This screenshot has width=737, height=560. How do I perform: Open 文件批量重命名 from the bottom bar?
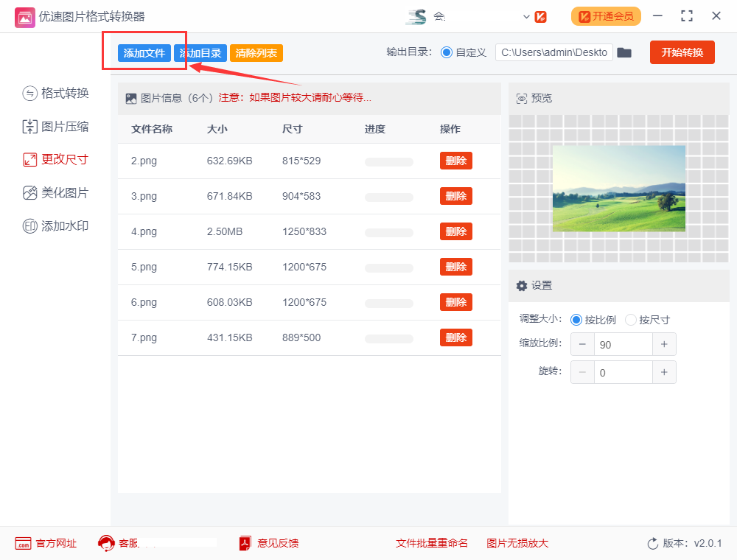[x=433, y=543]
